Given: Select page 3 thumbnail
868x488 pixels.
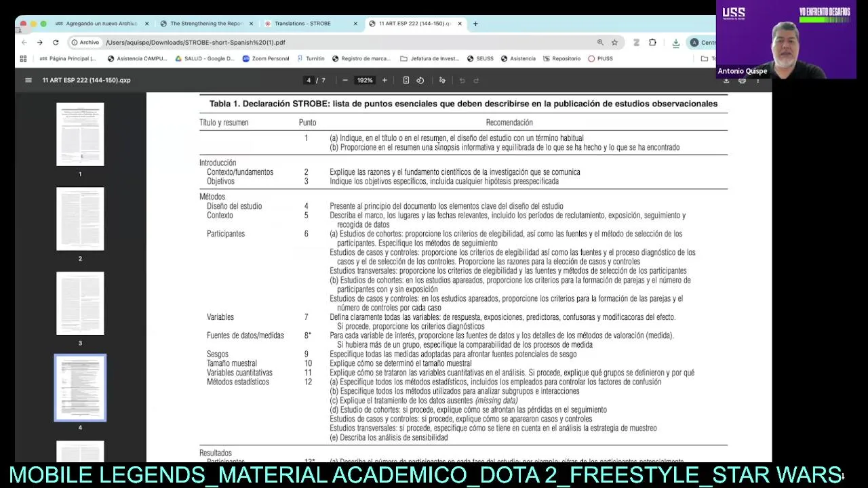Looking at the screenshot, I should [80, 303].
